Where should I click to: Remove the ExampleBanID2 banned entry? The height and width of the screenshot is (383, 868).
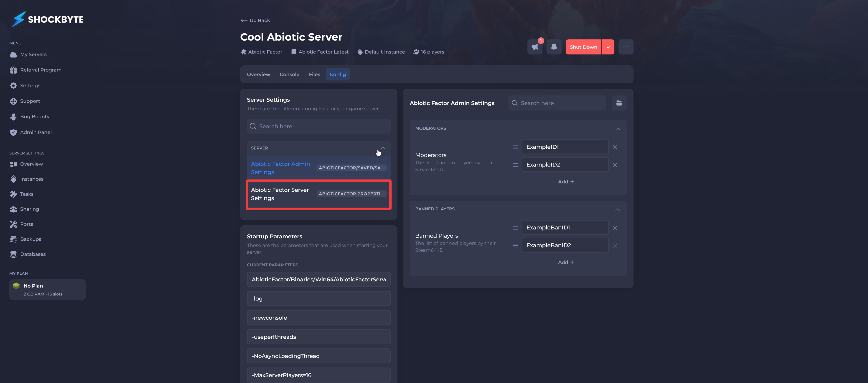coord(615,245)
